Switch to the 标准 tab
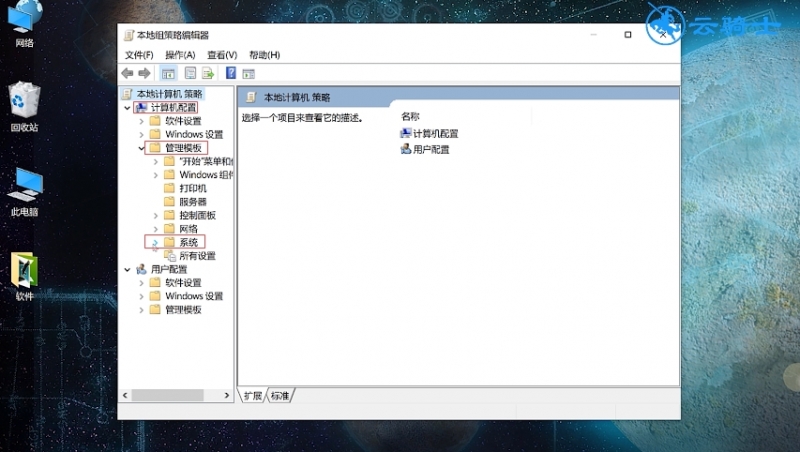Screen dimensions: 800x452 click(280, 396)
